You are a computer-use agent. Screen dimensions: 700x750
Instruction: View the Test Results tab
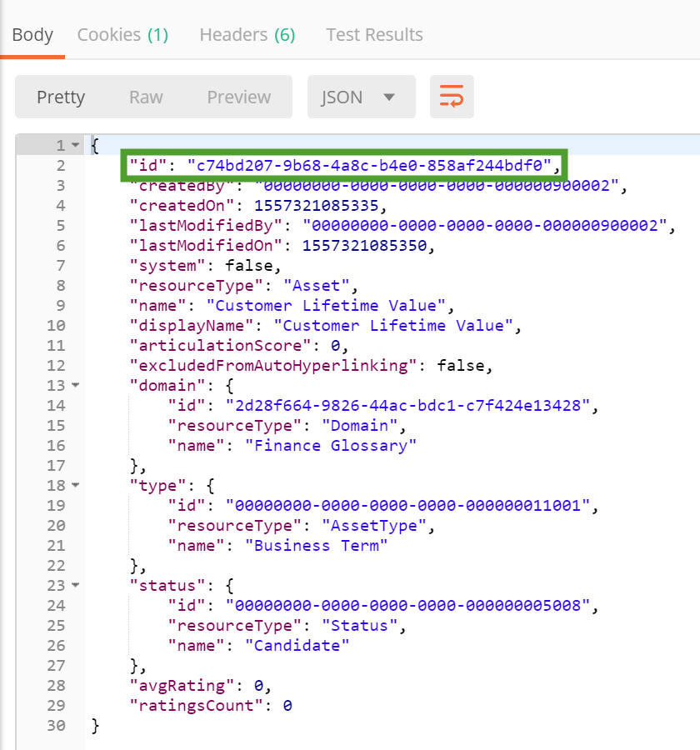[x=375, y=35]
